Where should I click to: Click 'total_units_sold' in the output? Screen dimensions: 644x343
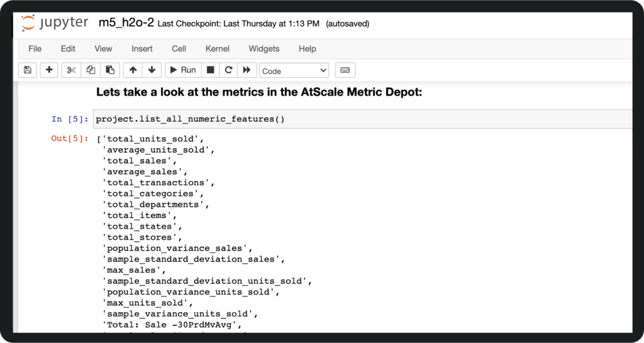[x=150, y=139]
